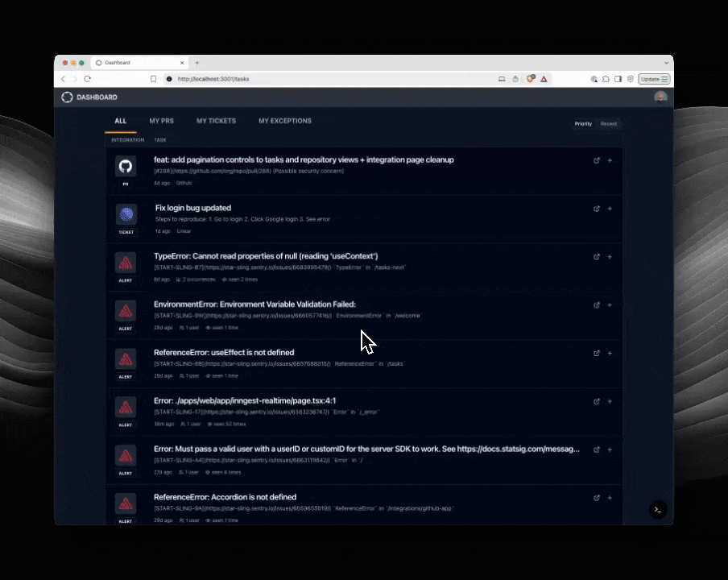The height and width of the screenshot is (580, 728).
Task: Open the external link icon on the useEffect error
Action: click(x=597, y=353)
